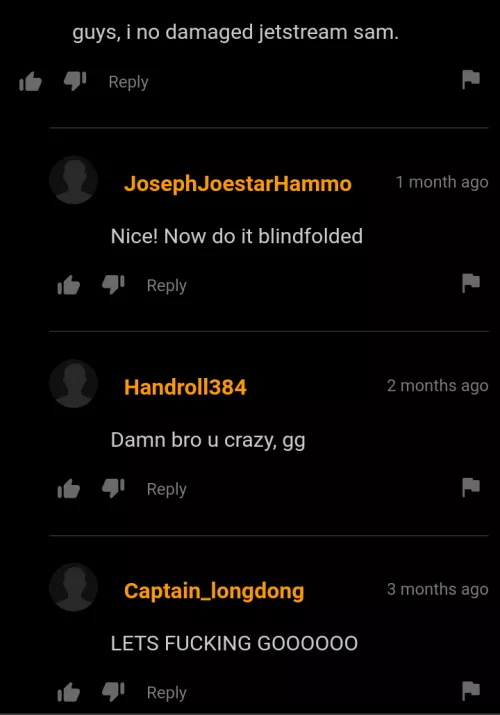Flag Handroll384's comment
This screenshot has width=500, height=715.
(471, 487)
